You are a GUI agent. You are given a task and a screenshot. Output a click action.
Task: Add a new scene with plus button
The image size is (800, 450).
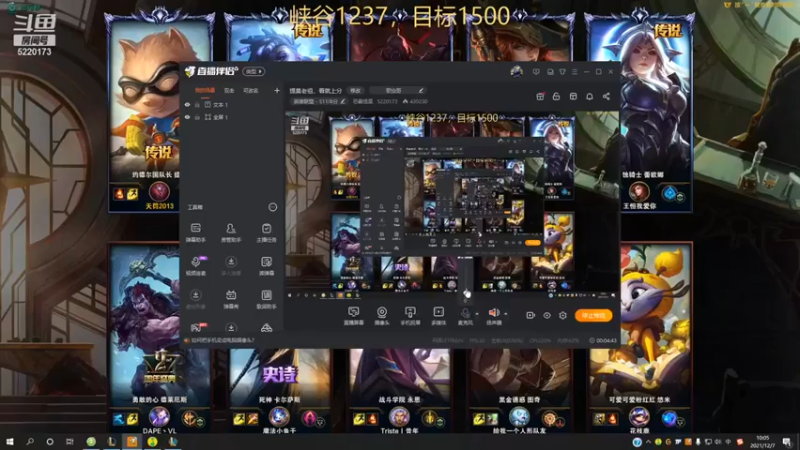click(277, 90)
